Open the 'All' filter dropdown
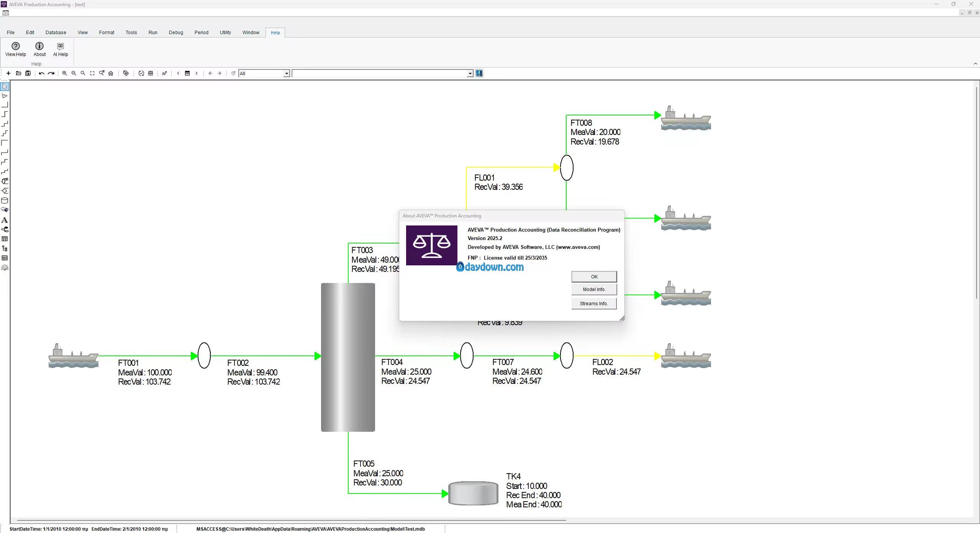The height and width of the screenshot is (533, 980). point(286,74)
